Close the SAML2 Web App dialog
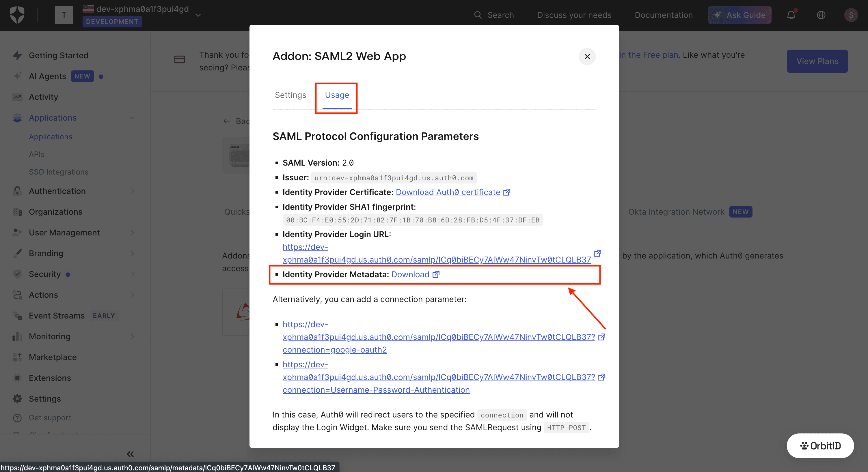 click(x=587, y=57)
